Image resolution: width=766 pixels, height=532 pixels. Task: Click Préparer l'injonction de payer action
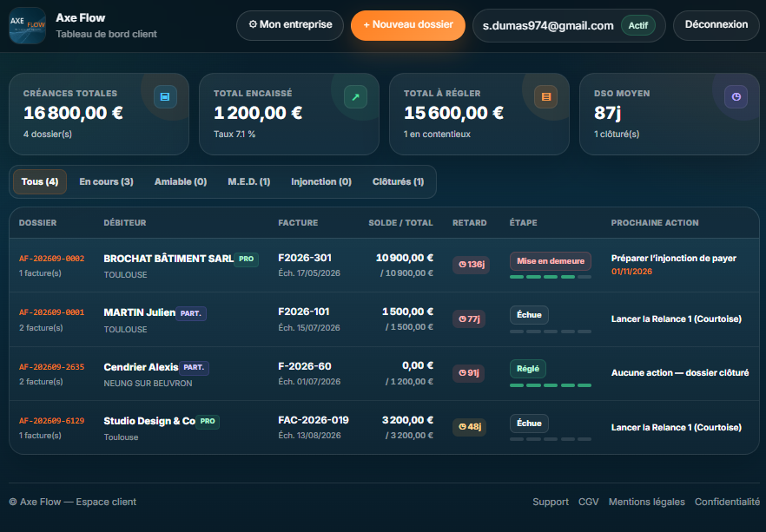coord(674,259)
